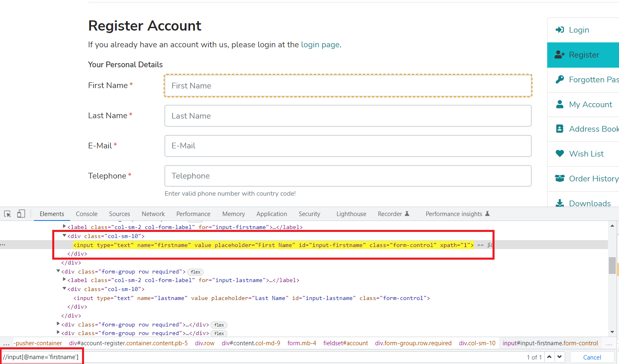Viewport: 619px width, 364px height.
Task: Click the Forgotten Password key icon
Action: pyautogui.click(x=560, y=79)
